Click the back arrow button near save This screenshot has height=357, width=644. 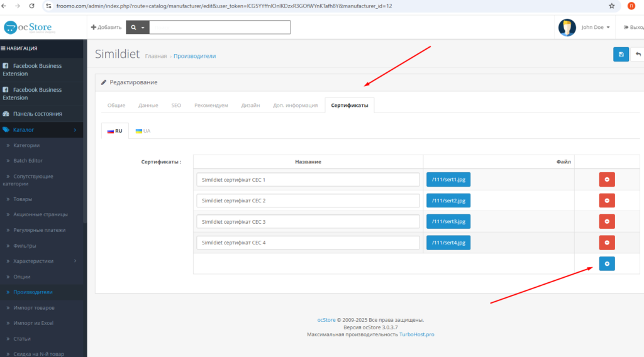[x=638, y=55]
